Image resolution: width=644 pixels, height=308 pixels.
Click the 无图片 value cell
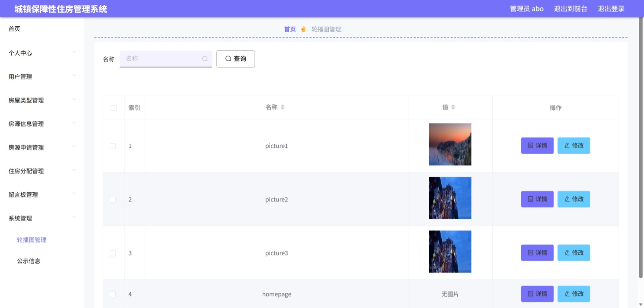(450, 294)
